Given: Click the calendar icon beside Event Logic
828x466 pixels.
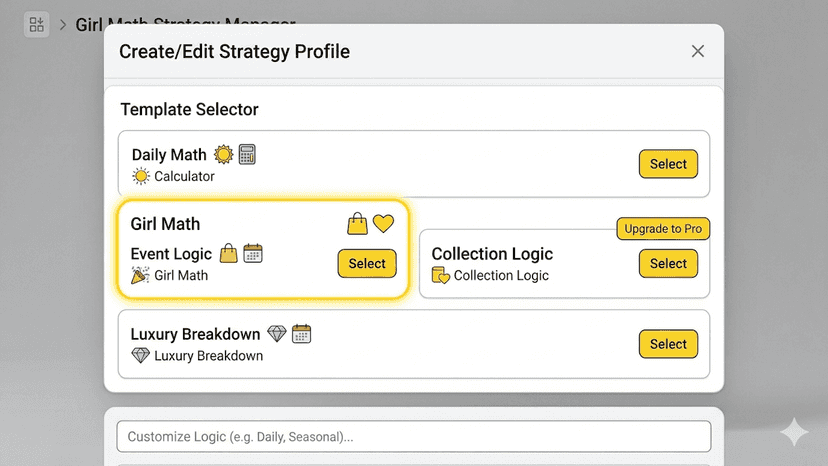Looking at the screenshot, I should pyautogui.click(x=253, y=254).
